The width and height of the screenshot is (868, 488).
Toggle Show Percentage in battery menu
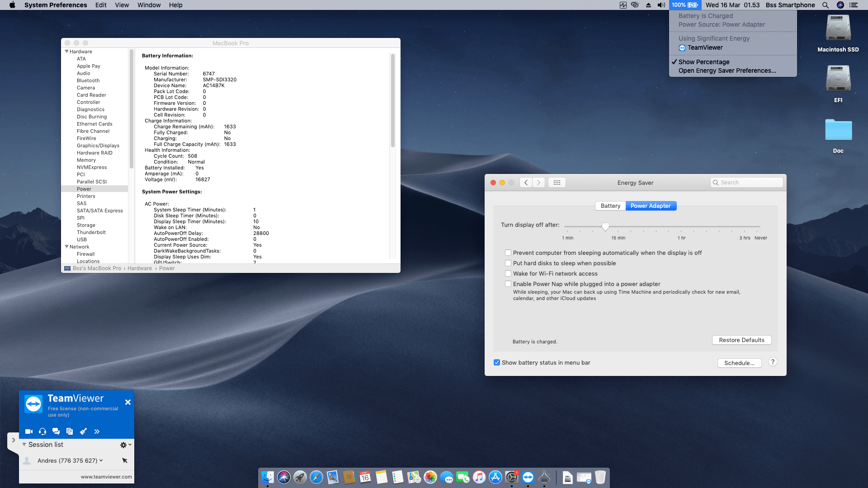[x=733, y=62]
